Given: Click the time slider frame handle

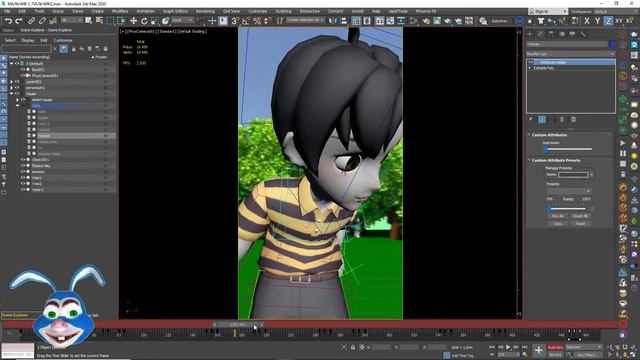Looking at the screenshot, I should [x=238, y=324].
